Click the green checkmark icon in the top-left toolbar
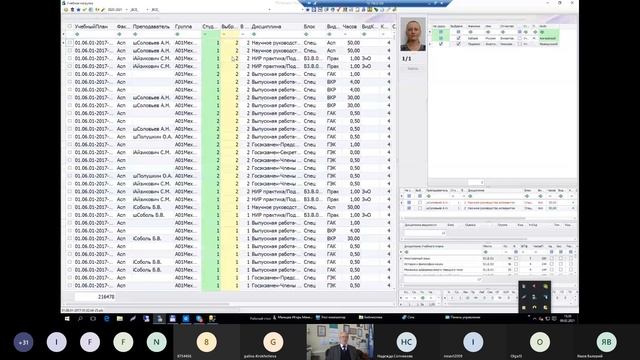The width and height of the screenshot is (640, 360). tap(85, 9)
